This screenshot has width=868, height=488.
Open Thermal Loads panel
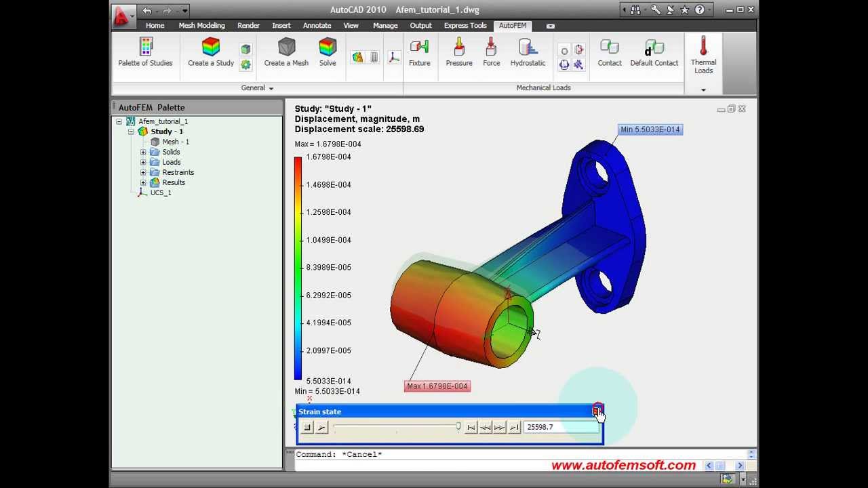[x=704, y=56]
